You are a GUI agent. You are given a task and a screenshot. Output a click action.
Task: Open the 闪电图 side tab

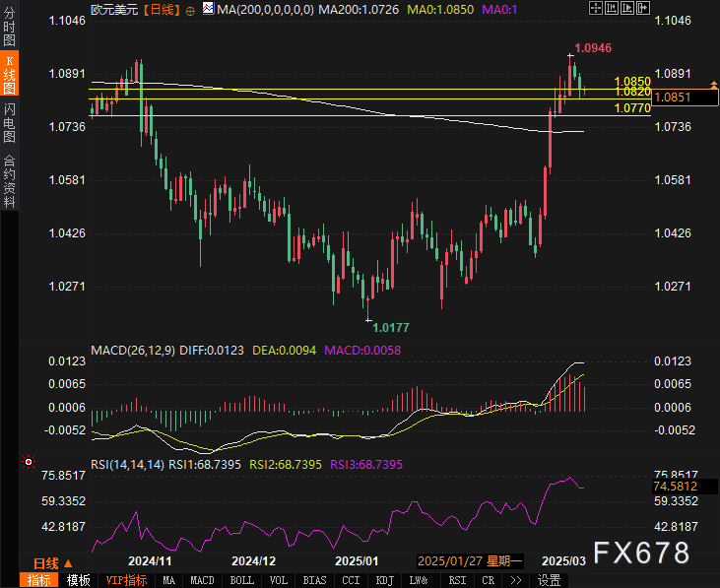(10, 121)
